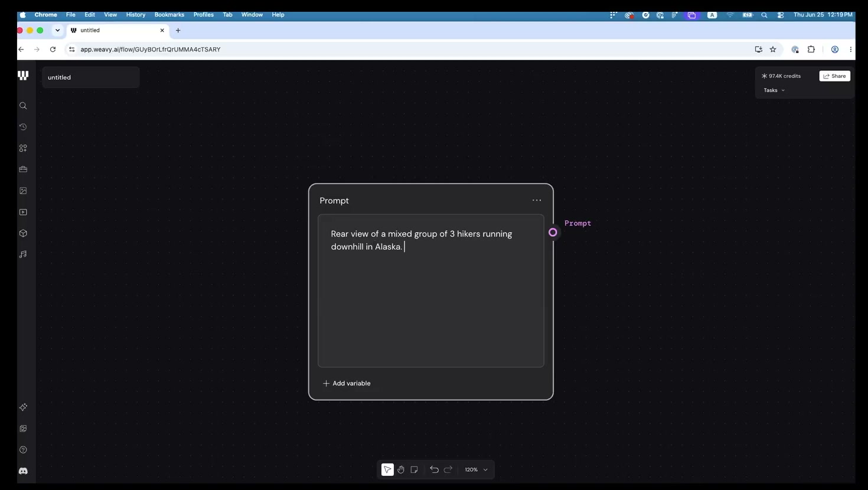
Task: Open the Window menu
Action: (x=252, y=15)
